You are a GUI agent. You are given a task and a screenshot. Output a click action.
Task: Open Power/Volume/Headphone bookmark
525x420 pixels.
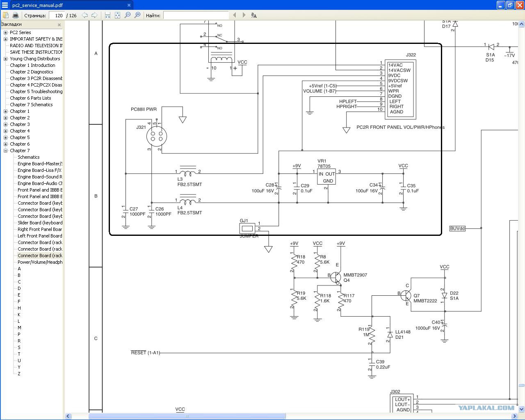point(40,262)
